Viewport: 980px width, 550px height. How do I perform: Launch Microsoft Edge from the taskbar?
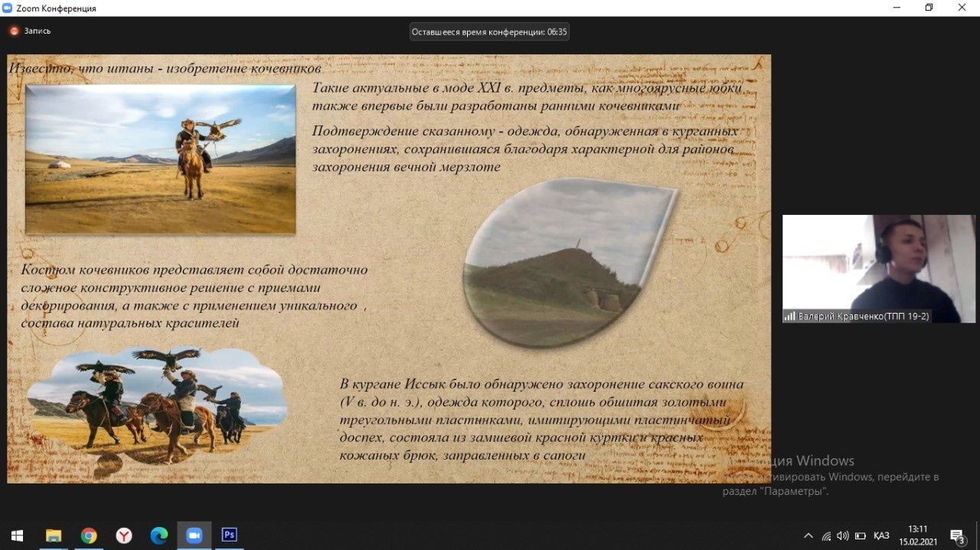click(159, 535)
